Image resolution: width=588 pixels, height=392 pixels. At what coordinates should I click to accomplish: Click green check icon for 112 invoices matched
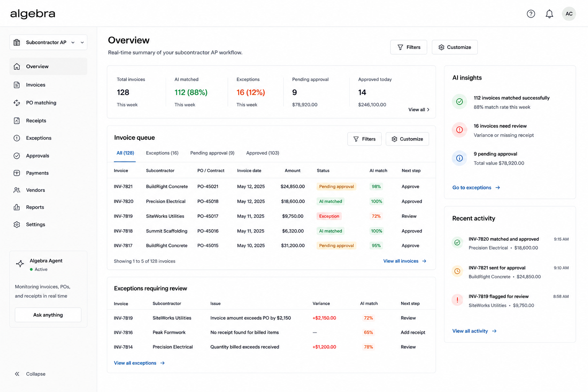point(459,102)
